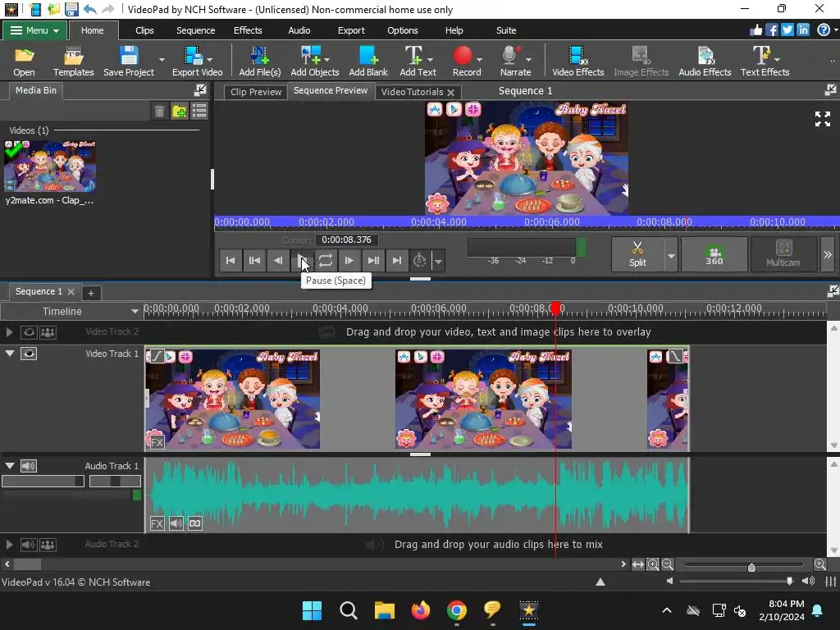
Task: Open the Split options dropdown
Action: pyautogui.click(x=671, y=255)
